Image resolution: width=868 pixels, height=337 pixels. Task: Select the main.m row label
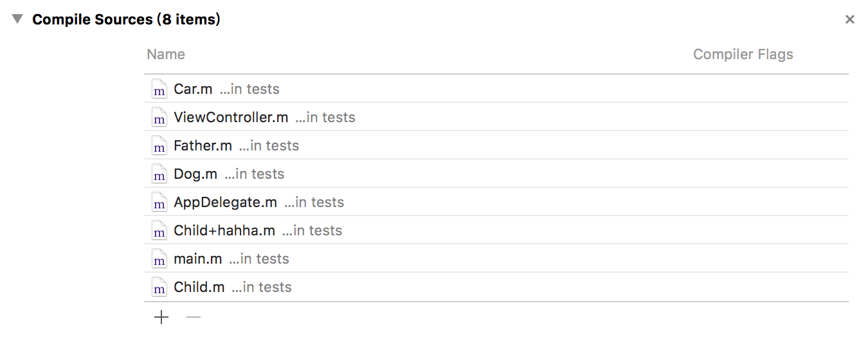click(x=198, y=259)
